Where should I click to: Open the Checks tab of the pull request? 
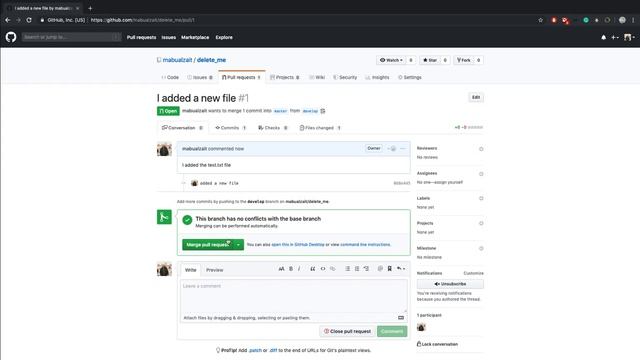pos(273,128)
